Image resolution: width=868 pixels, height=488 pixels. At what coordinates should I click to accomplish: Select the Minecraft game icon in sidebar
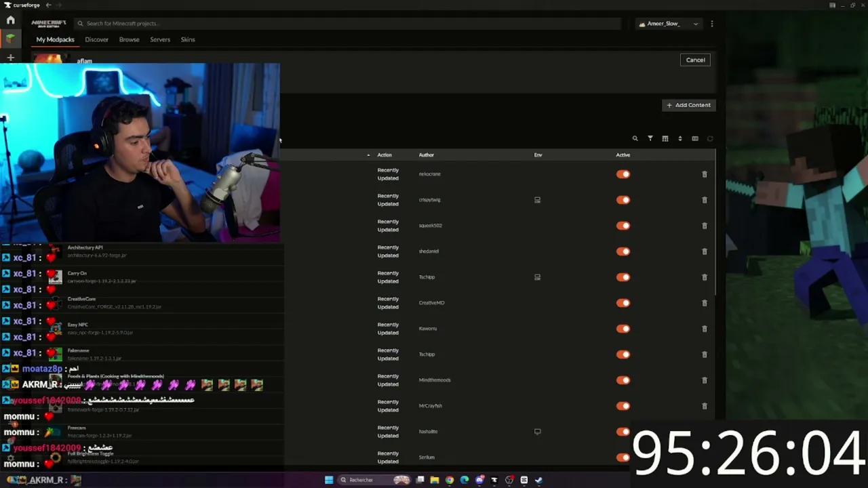(10, 39)
